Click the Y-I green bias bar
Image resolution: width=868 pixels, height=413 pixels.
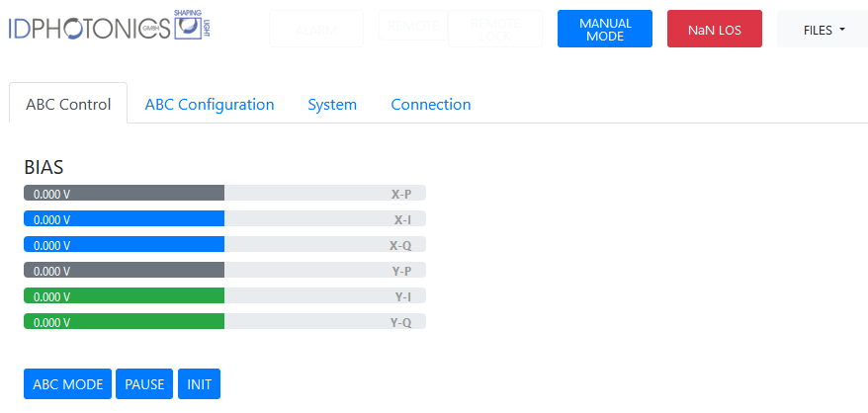point(224,295)
